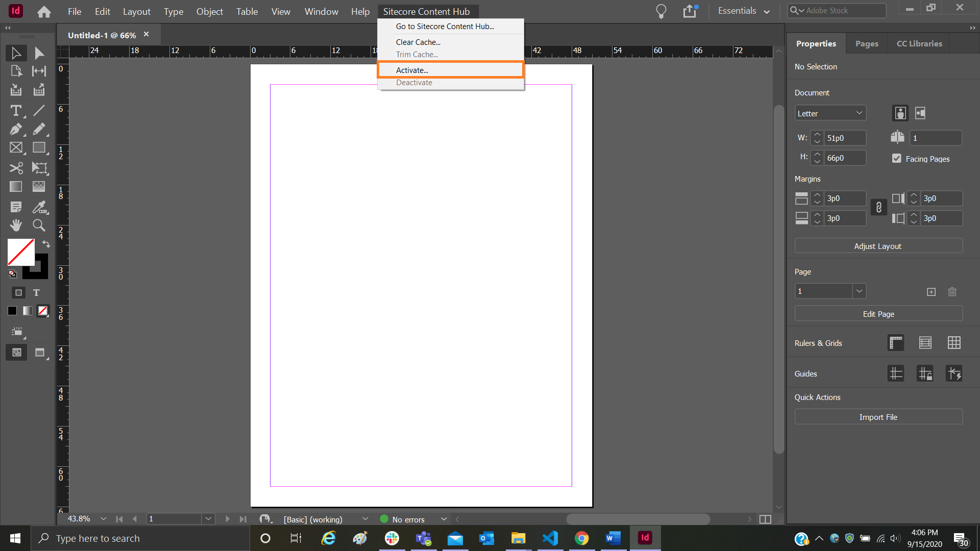Select the Gradient Feather tool
980x551 pixels.
tap(39, 187)
